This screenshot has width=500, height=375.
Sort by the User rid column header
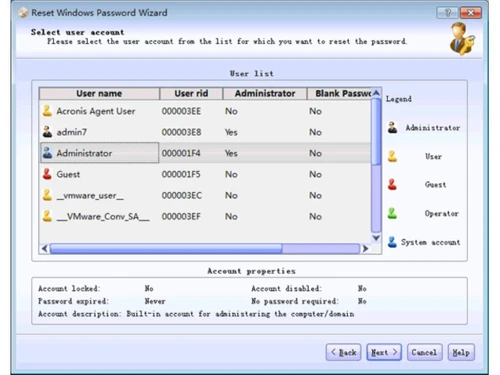[x=191, y=94]
